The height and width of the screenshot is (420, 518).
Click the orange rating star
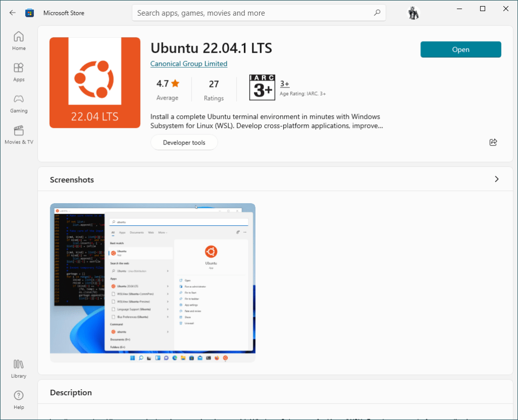[176, 83]
